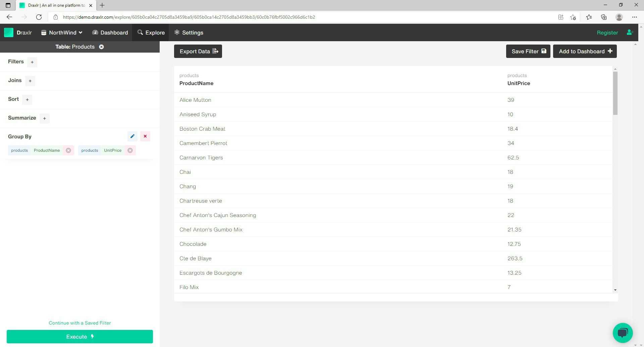Click the UnitPrice column header
The height and width of the screenshot is (347, 644).
[519, 83]
